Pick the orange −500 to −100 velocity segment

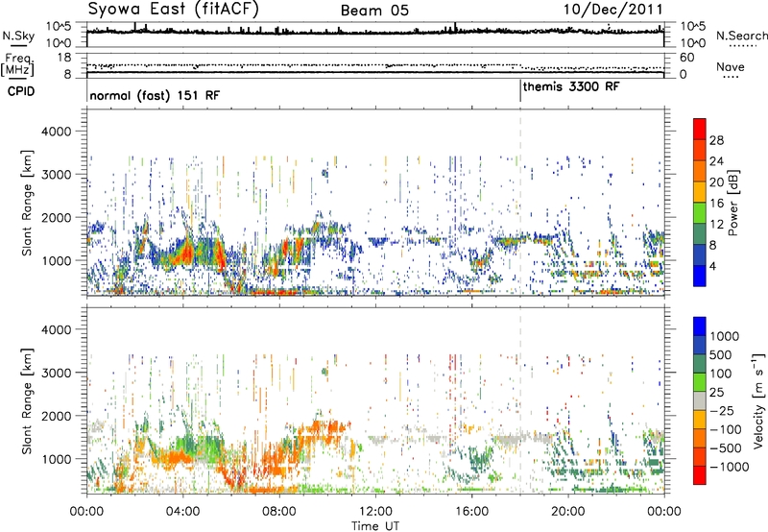pyautogui.click(x=700, y=438)
